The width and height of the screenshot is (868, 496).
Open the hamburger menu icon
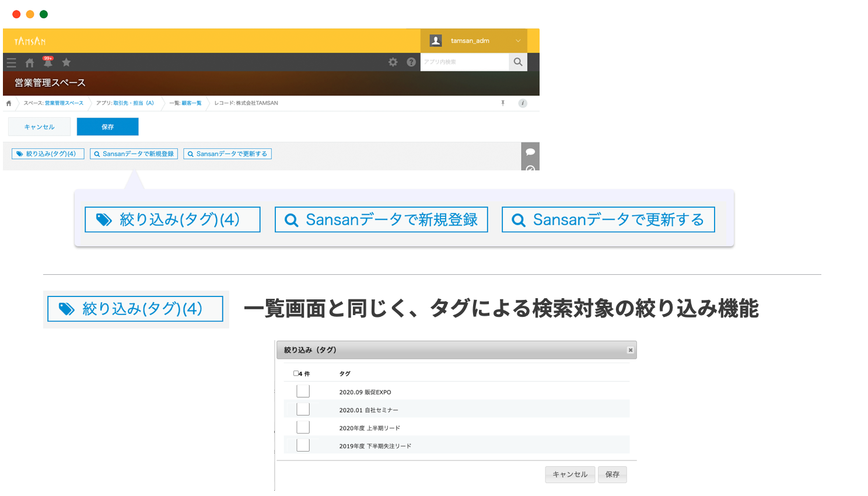11,62
